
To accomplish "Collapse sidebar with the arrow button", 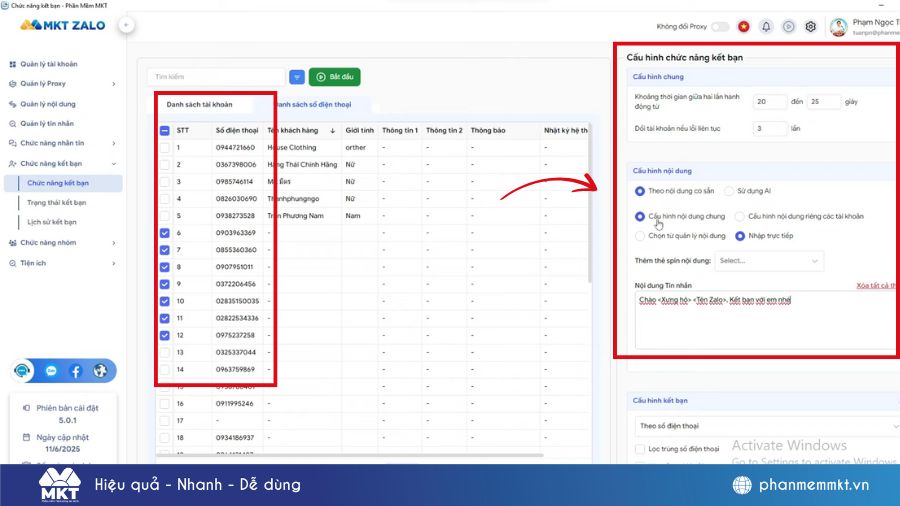I will pyautogui.click(x=126, y=25).
